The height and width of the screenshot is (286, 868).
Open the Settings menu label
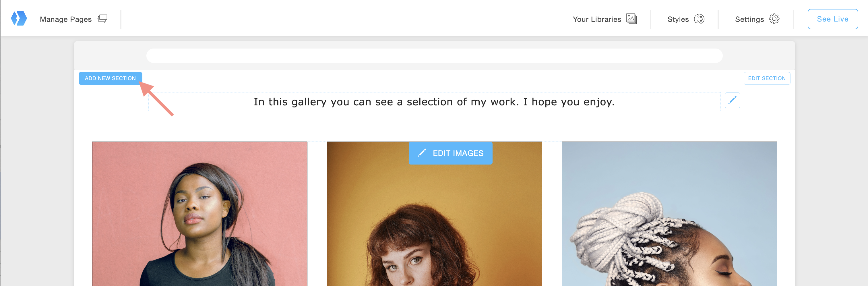point(749,19)
